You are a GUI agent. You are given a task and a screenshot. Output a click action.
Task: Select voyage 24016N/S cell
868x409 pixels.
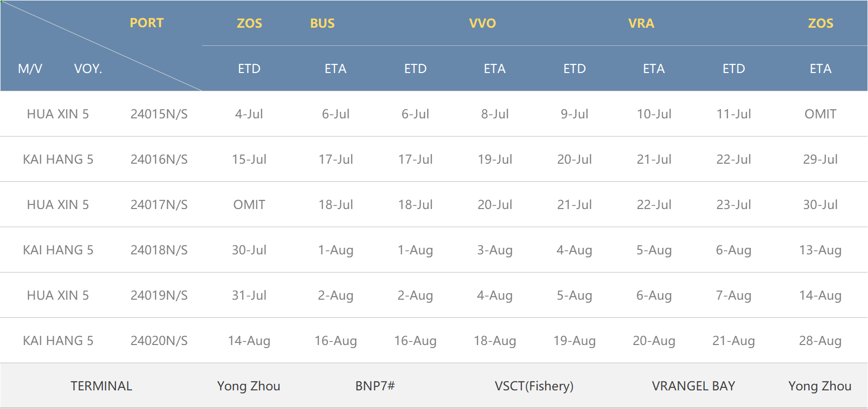(159, 159)
